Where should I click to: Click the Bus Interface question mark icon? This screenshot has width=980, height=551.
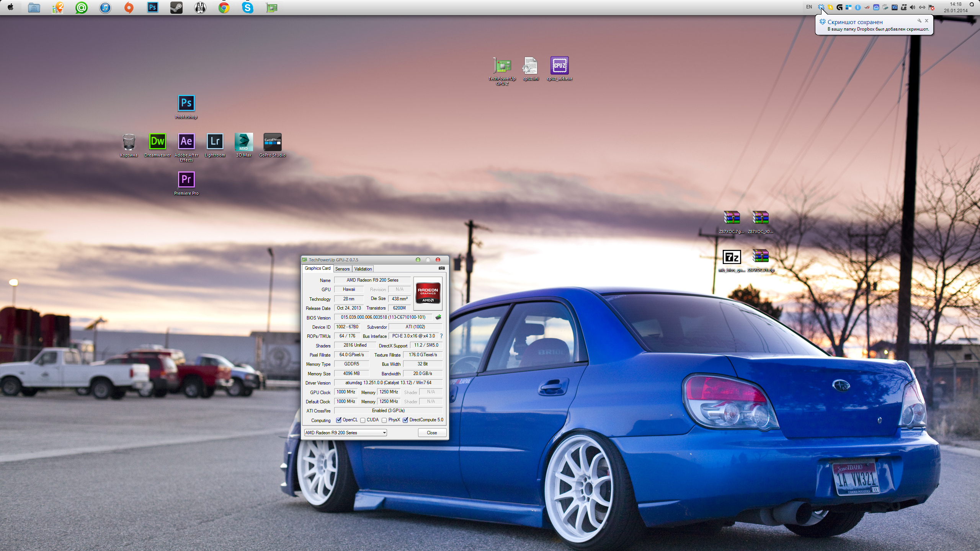click(441, 336)
